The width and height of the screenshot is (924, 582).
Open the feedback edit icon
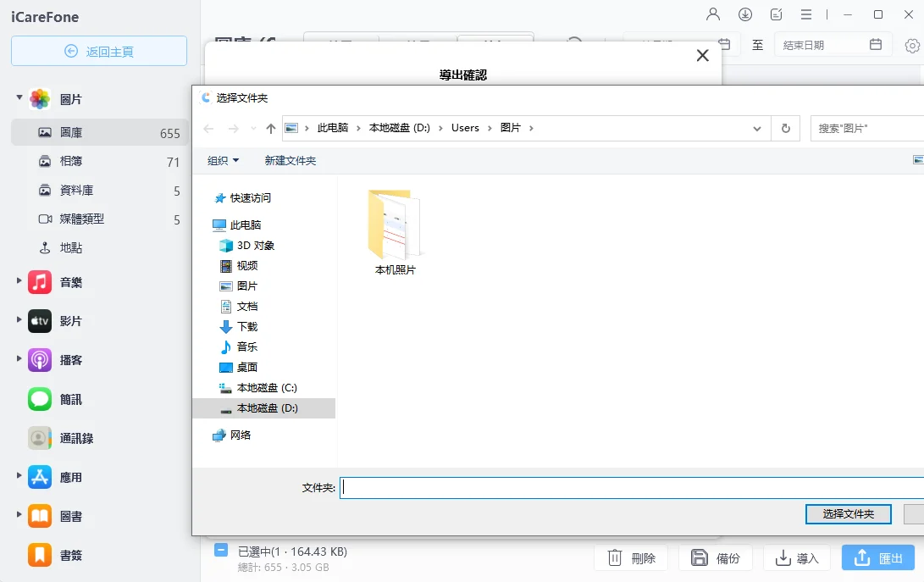point(776,14)
